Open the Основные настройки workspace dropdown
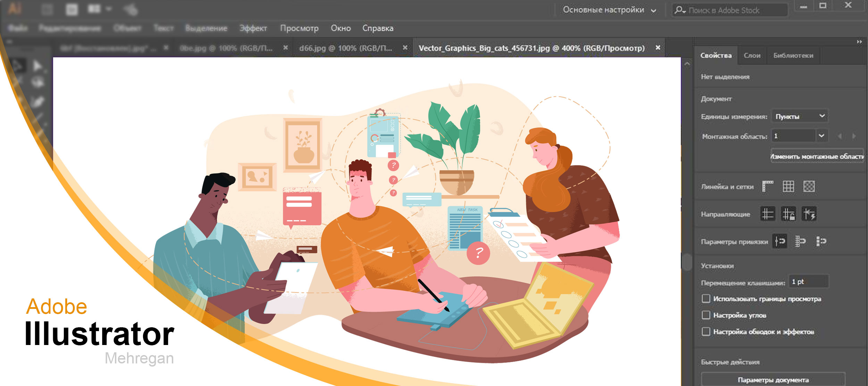The image size is (868, 386). pyautogui.click(x=609, y=10)
